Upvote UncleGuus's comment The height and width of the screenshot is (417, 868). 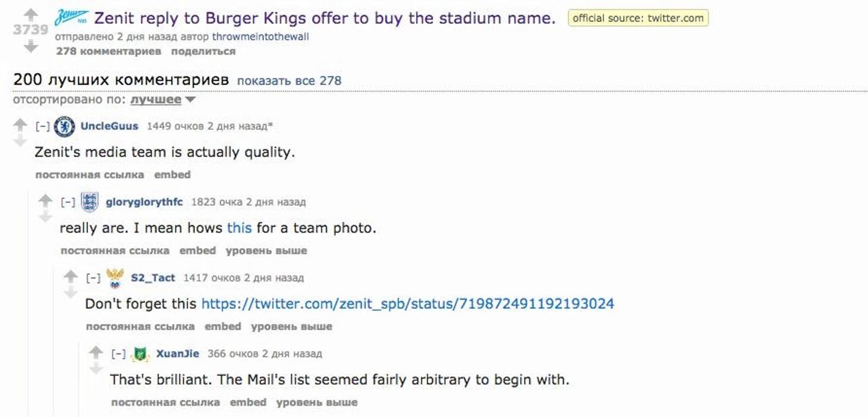tap(20, 124)
